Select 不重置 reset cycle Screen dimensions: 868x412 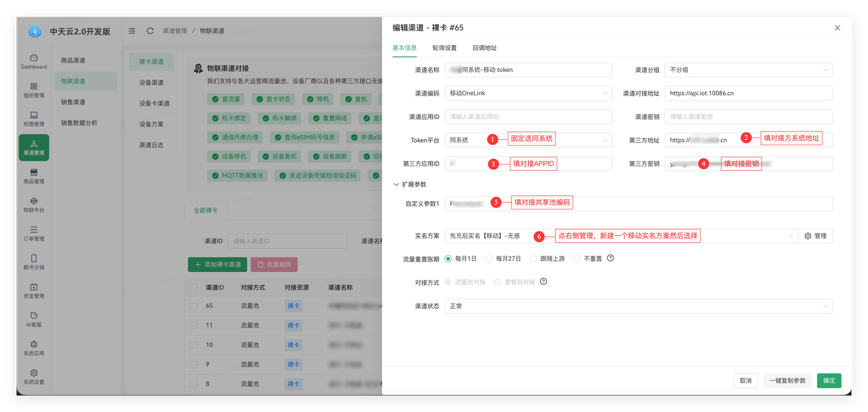tap(588, 258)
